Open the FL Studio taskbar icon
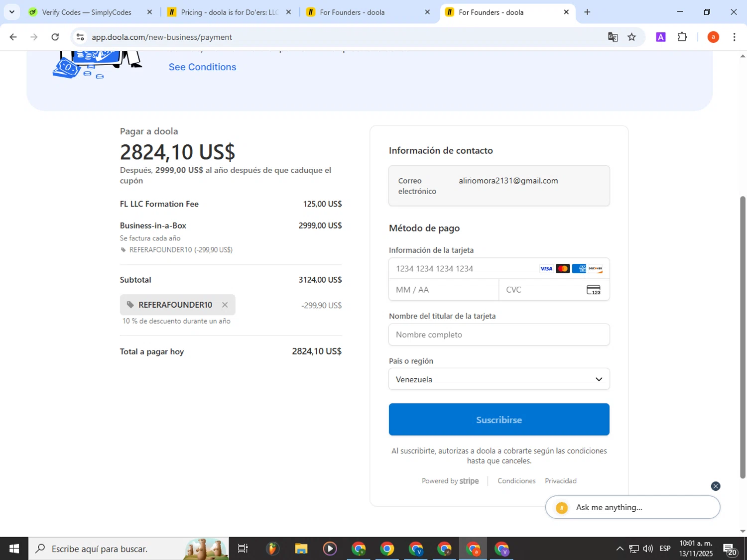 point(272,549)
